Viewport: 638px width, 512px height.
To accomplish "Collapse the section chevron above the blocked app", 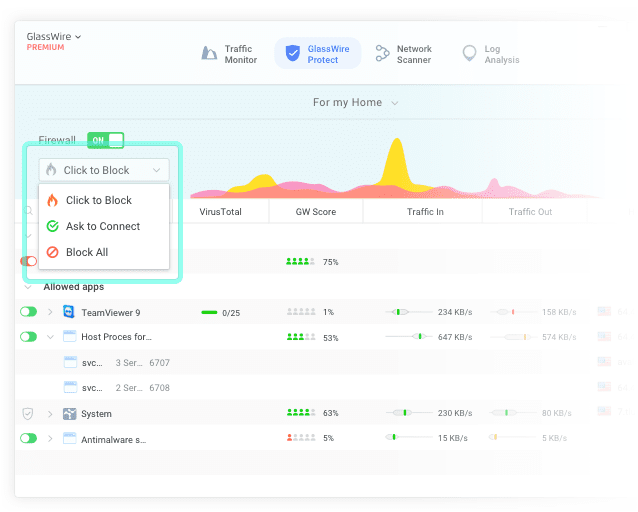I will [28, 236].
